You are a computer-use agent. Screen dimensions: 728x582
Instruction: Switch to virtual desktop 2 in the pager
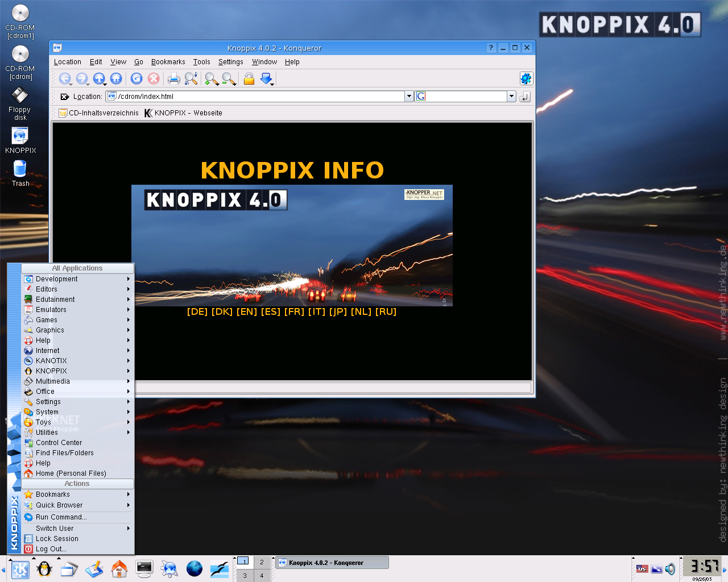(x=262, y=562)
